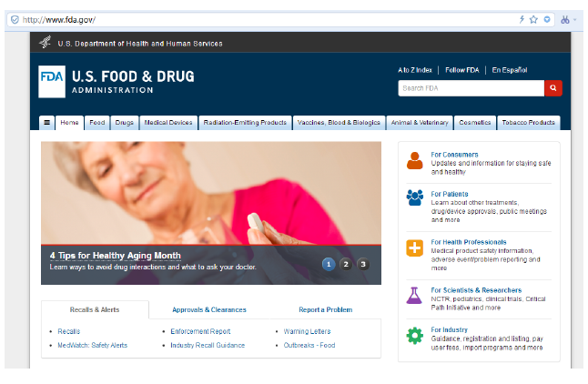This screenshot has width=588, height=384.
Task: Open the Tobacco Products tab
Action: pos(528,123)
